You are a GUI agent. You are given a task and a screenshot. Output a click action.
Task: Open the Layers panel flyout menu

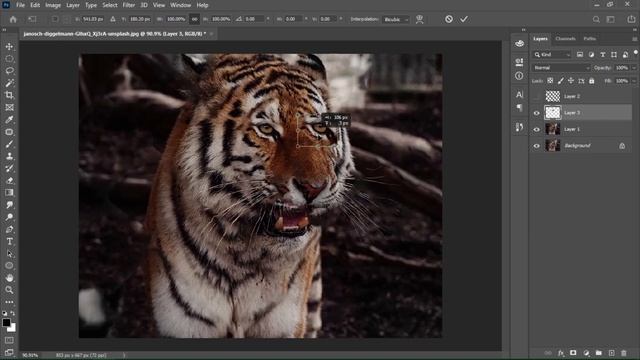click(x=635, y=39)
